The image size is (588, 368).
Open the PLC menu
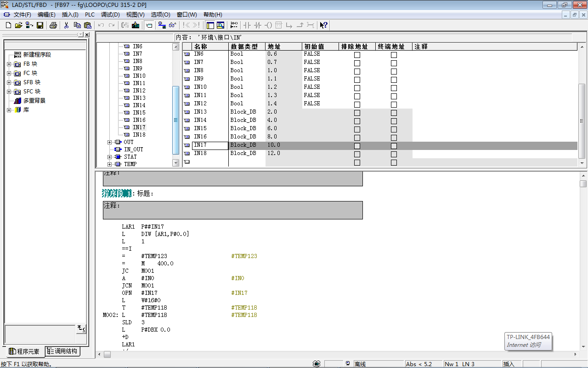pos(90,15)
